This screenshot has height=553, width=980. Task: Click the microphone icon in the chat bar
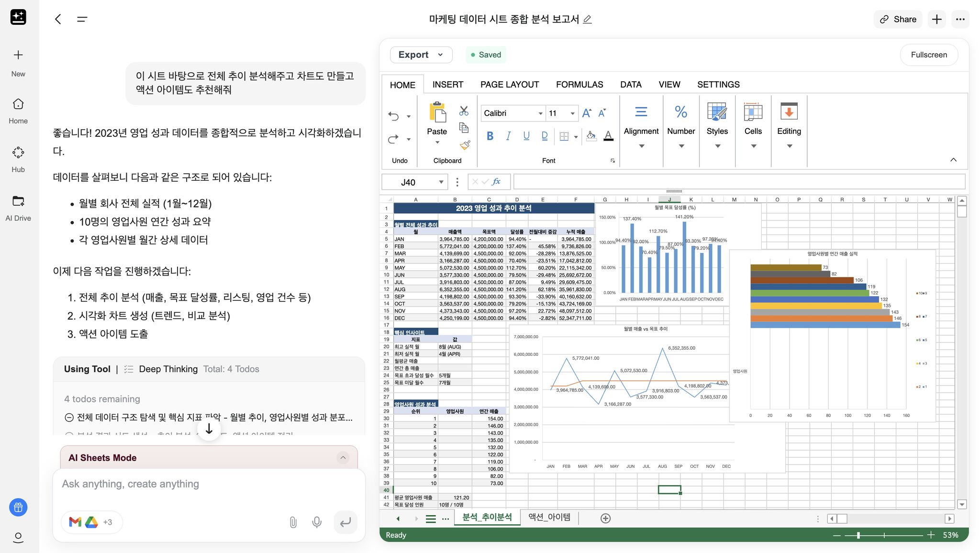316,522
